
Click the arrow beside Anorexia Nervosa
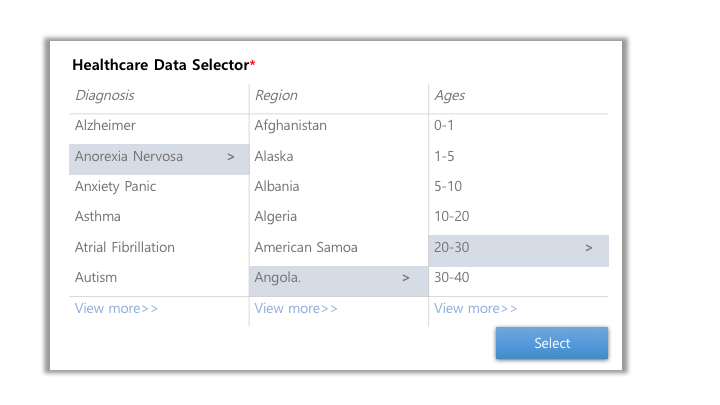point(231,157)
